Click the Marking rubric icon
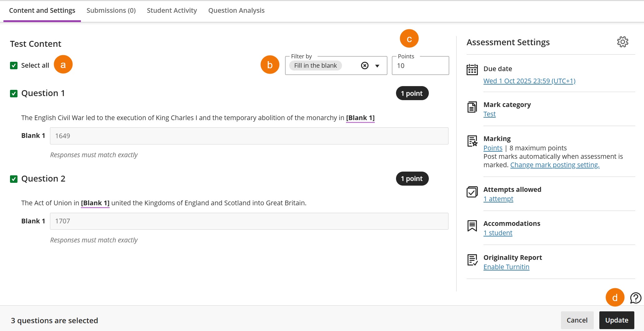The width and height of the screenshot is (644, 331). coord(472,141)
